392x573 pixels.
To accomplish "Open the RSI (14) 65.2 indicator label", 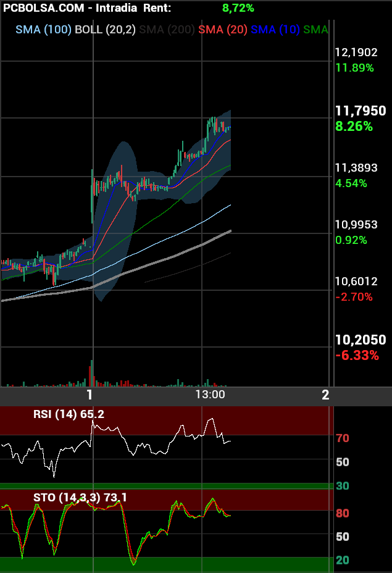I will pyautogui.click(x=69, y=414).
